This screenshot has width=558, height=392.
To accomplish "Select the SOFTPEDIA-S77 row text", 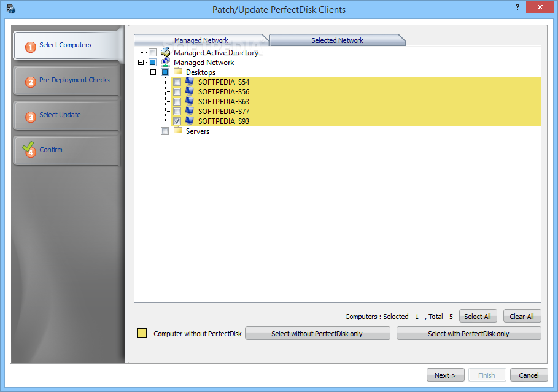I will point(223,111).
